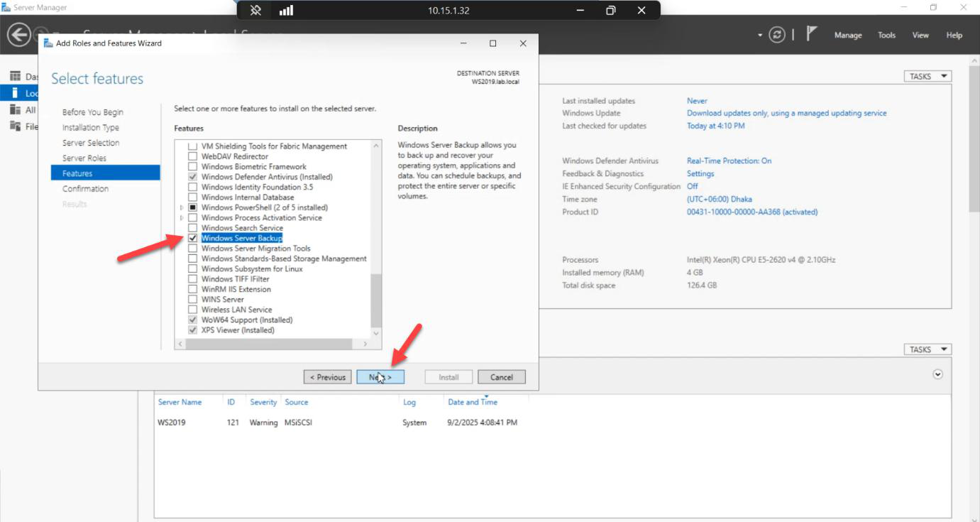
Task: Check the WebDAV Redirector checkbox
Action: [x=193, y=156]
